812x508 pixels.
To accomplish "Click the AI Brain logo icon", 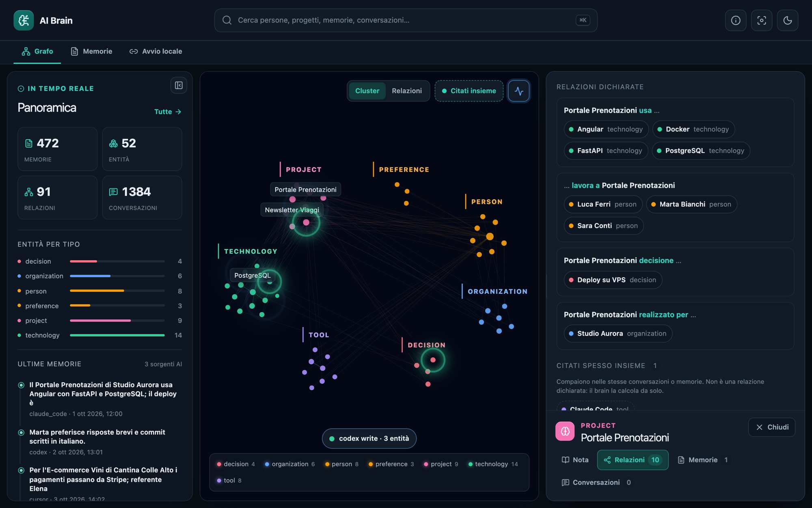I will (24, 20).
